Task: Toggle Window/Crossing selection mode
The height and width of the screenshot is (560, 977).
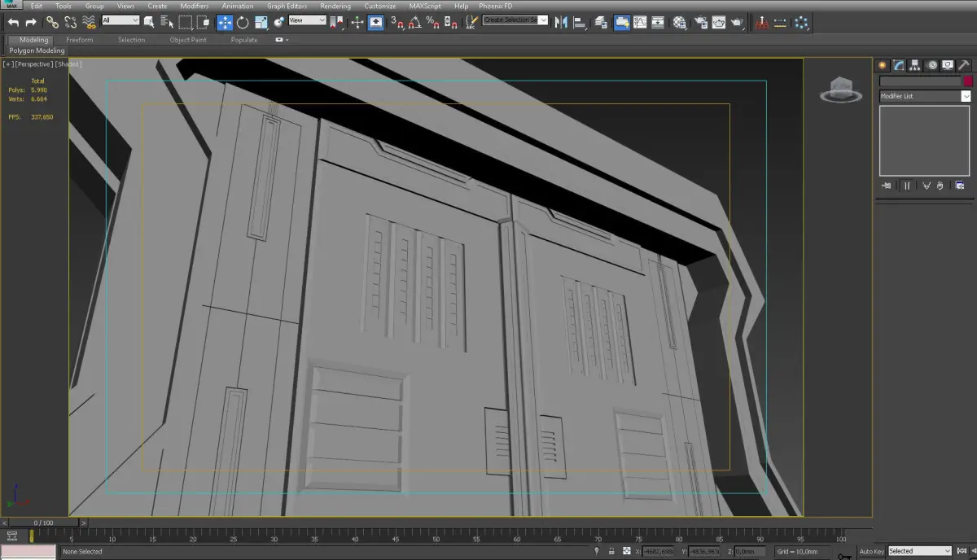Action: tap(203, 22)
